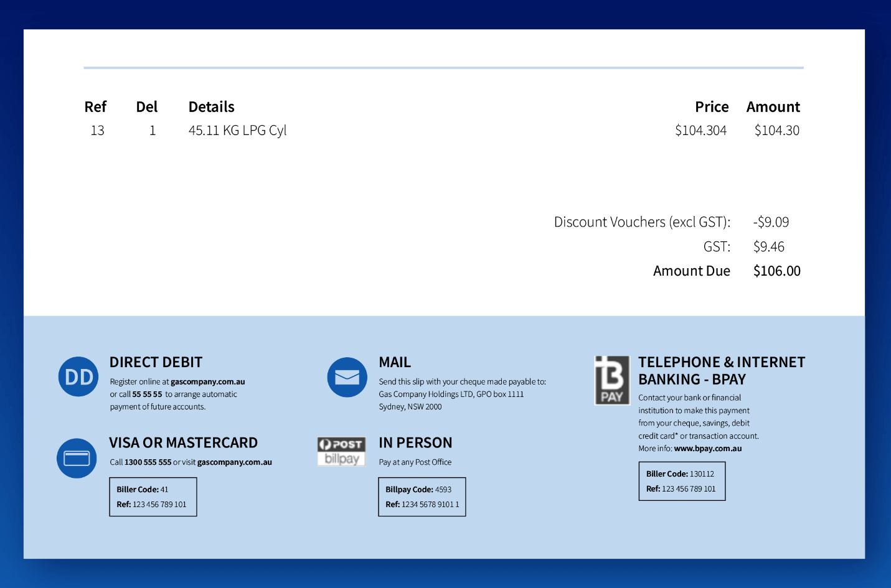Click the GST value $9.46
This screenshot has height=588, width=891.
coord(768,247)
